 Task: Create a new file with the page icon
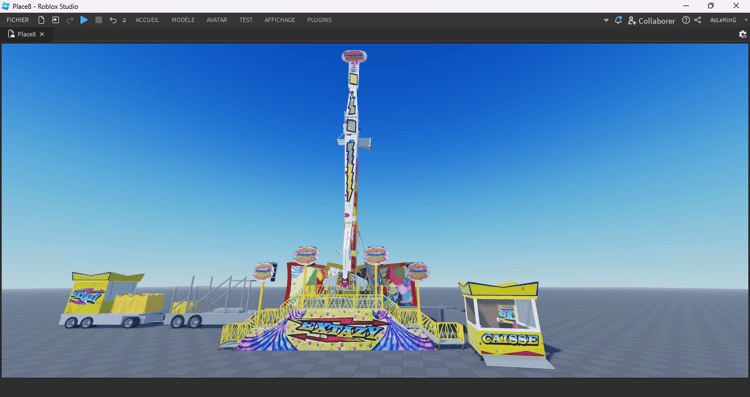[41, 20]
